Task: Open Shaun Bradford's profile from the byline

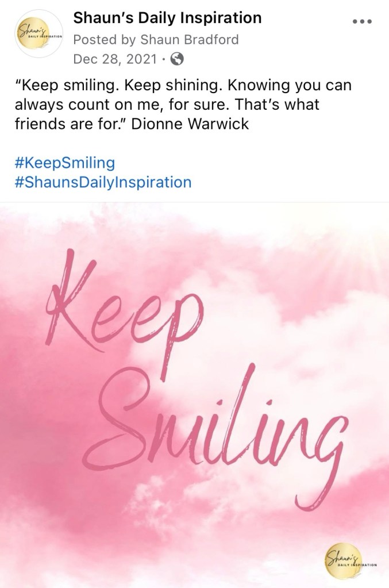Action: tap(189, 40)
